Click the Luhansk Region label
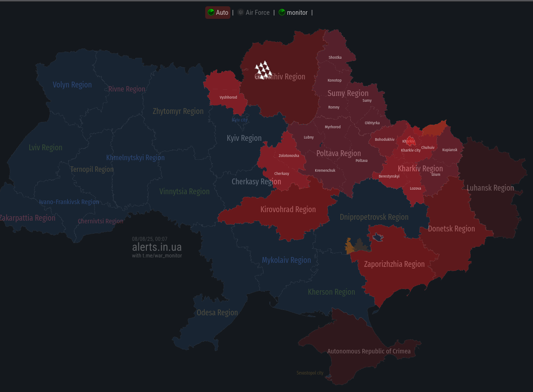The height and width of the screenshot is (392, 533). 490,187
